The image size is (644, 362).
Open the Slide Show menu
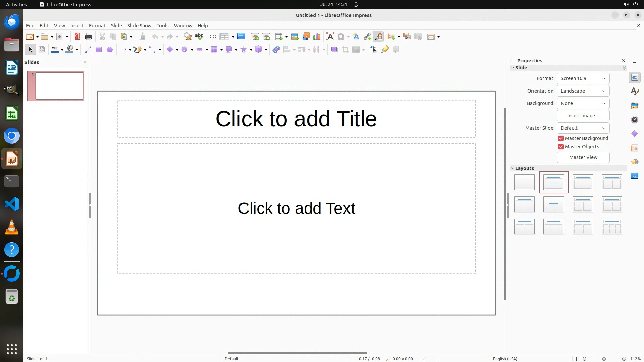coord(139,26)
